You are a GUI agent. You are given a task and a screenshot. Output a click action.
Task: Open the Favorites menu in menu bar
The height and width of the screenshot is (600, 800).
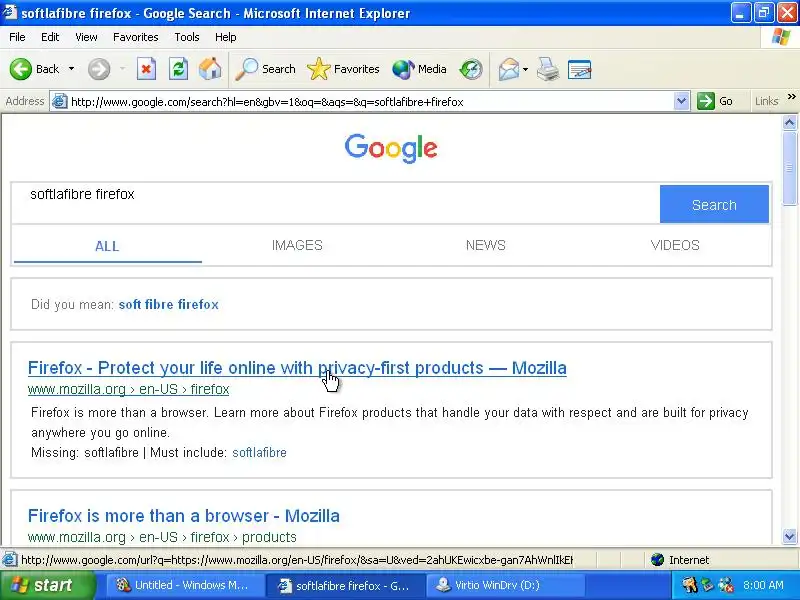pyautogui.click(x=136, y=37)
